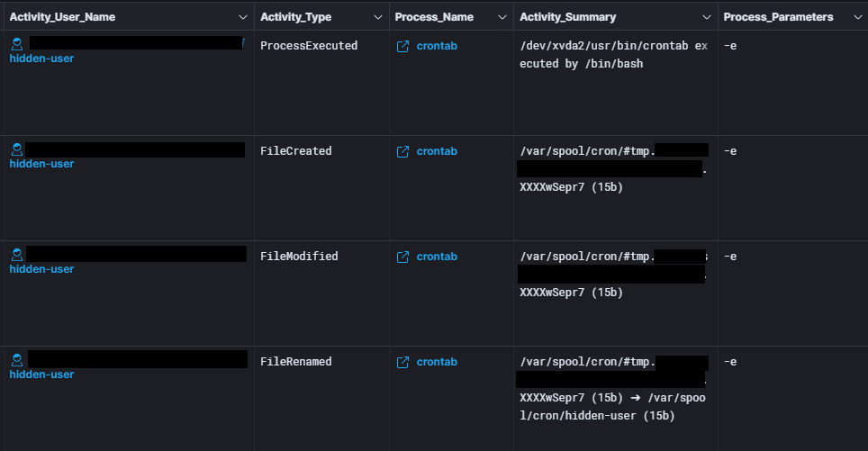This screenshot has height=451, width=868.
Task: Click the user icon in the ProcessExecuted row
Action: tap(17, 44)
